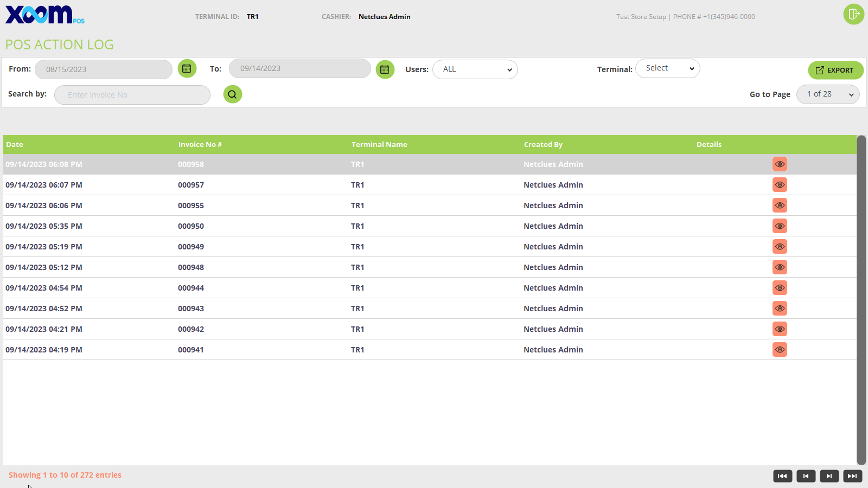
Task: Click the Invoice No # column header
Action: tap(200, 145)
